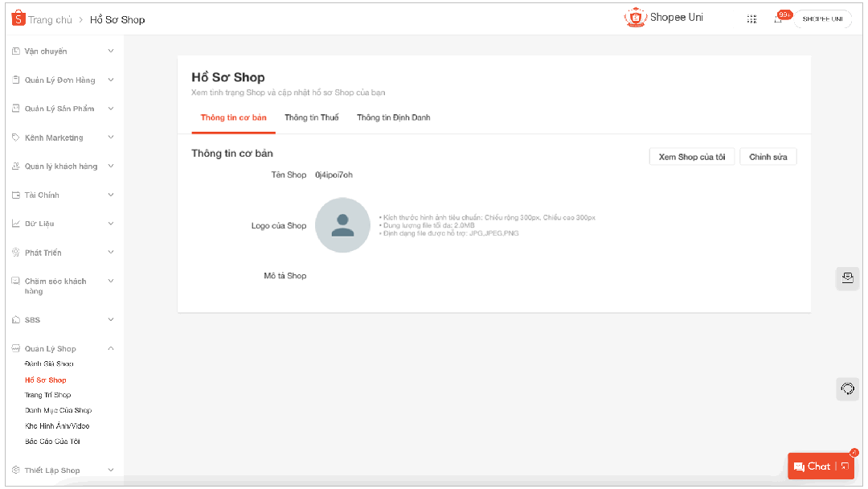
Task: Open notifications bell with 99+ badge
Action: (778, 19)
